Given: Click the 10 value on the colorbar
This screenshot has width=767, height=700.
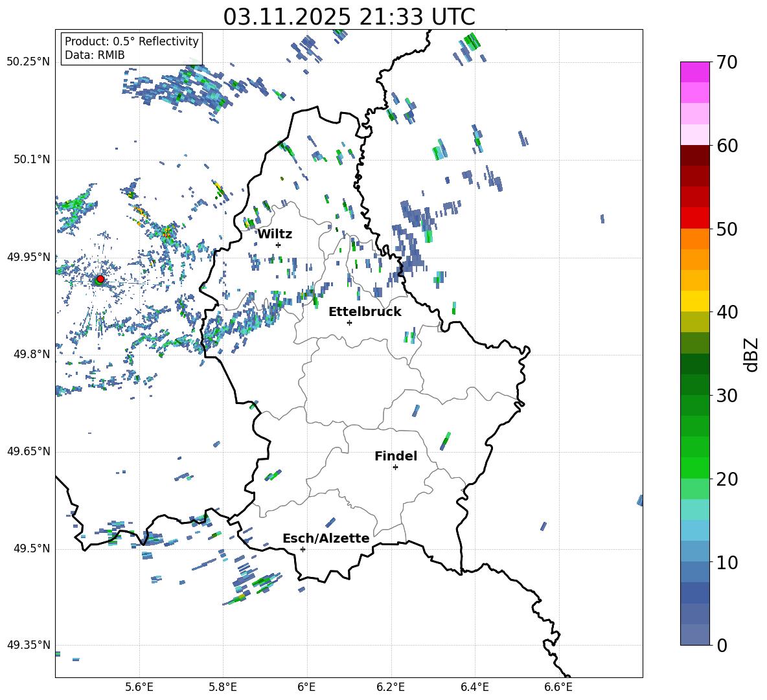Looking at the screenshot, I should (727, 563).
